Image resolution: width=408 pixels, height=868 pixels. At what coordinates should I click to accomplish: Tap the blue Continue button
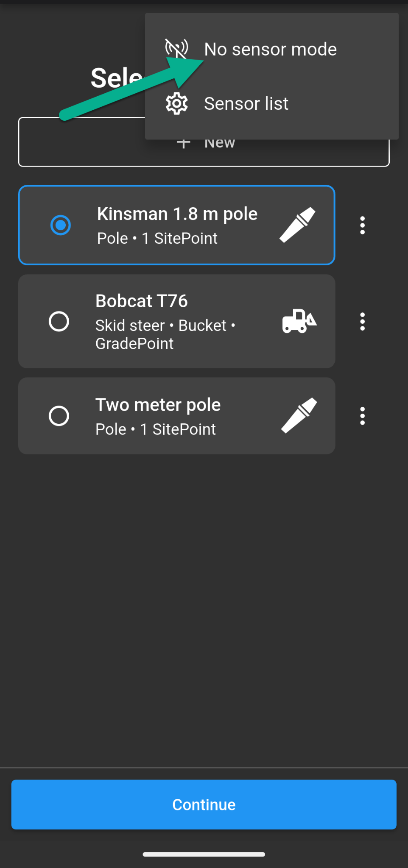204,804
